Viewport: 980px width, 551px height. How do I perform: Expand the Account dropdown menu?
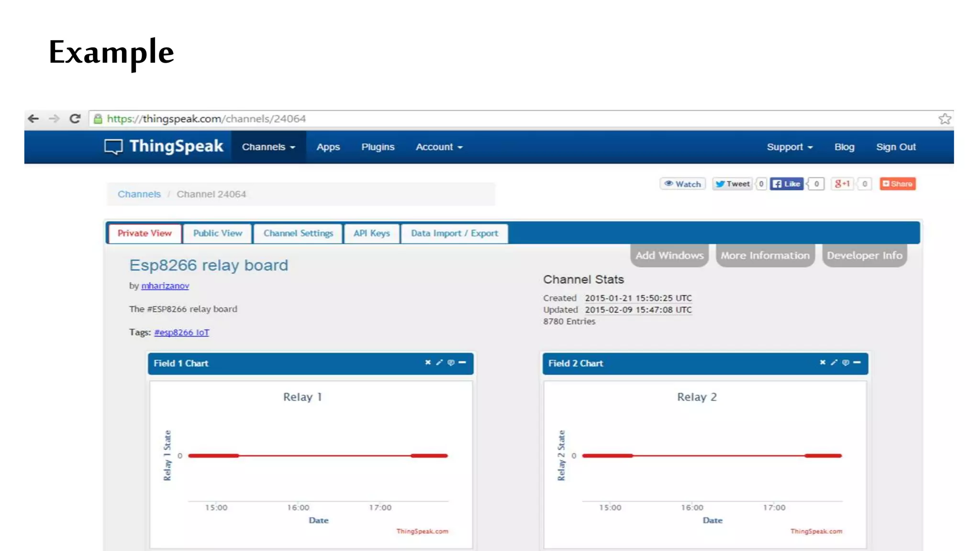(x=439, y=147)
